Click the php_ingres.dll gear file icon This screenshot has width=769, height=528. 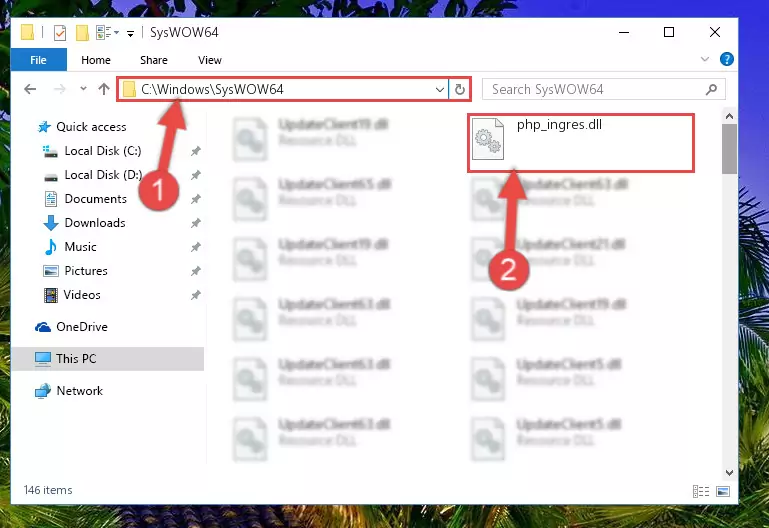point(487,139)
